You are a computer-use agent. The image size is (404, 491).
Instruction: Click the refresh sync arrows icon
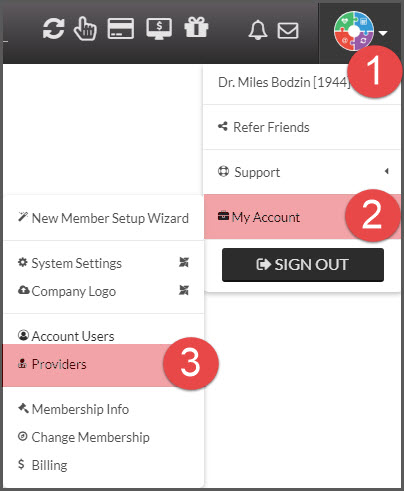point(53,29)
